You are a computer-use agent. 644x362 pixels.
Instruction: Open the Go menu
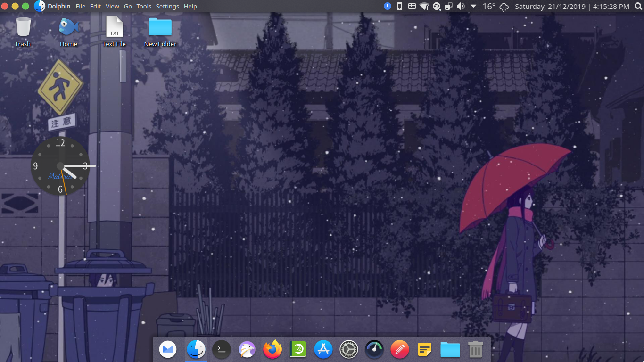tap(128, 6)
